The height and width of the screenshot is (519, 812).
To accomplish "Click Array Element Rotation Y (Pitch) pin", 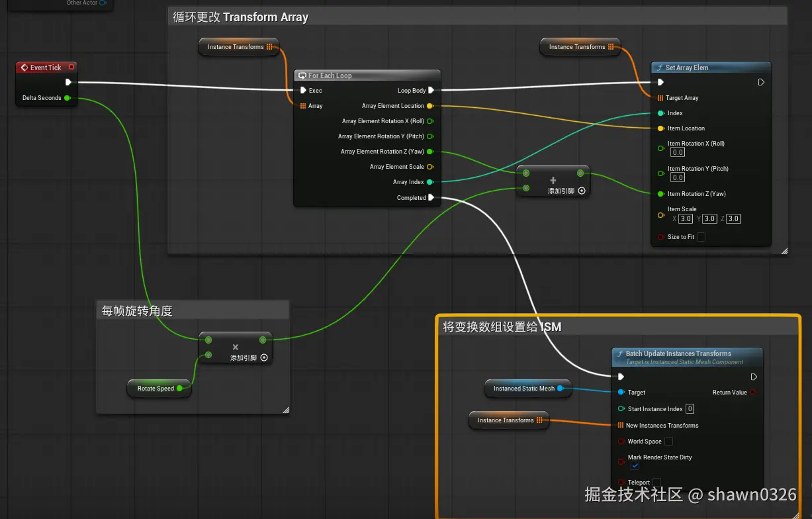I will [x=430, y=136].
